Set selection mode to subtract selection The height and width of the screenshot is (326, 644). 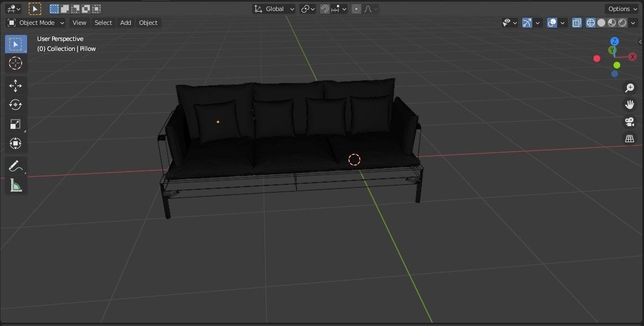75,9
